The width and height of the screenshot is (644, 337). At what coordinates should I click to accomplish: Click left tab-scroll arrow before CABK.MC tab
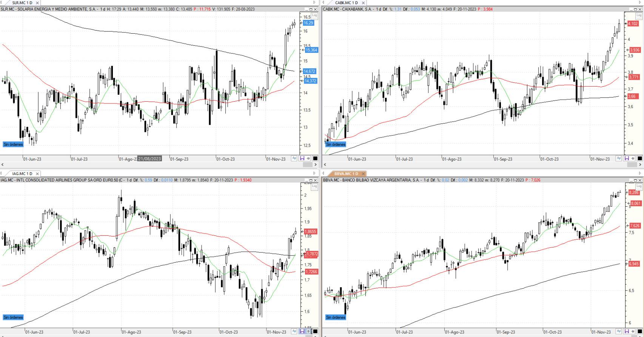pyautogui.click(x=324, y=3)
